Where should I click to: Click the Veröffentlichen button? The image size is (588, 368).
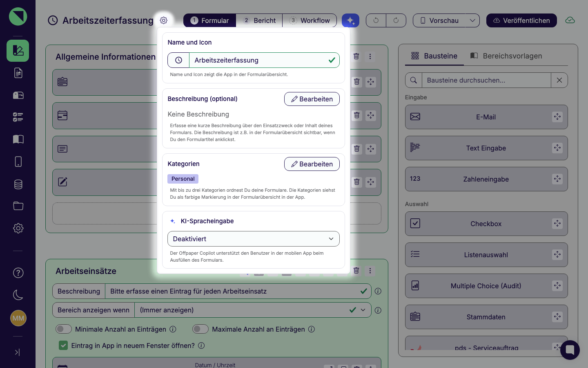pyautogui.click(x=521, y=20)
